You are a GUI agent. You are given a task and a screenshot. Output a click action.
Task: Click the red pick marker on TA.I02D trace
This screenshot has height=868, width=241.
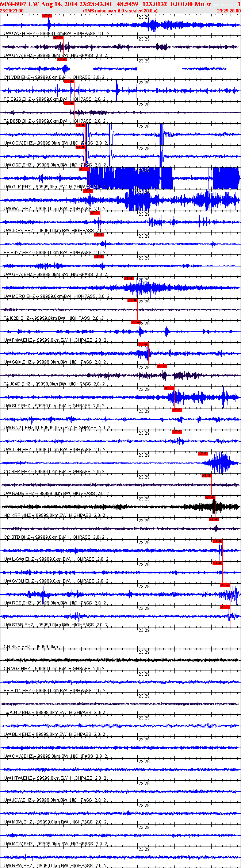[x=133, y=300]
